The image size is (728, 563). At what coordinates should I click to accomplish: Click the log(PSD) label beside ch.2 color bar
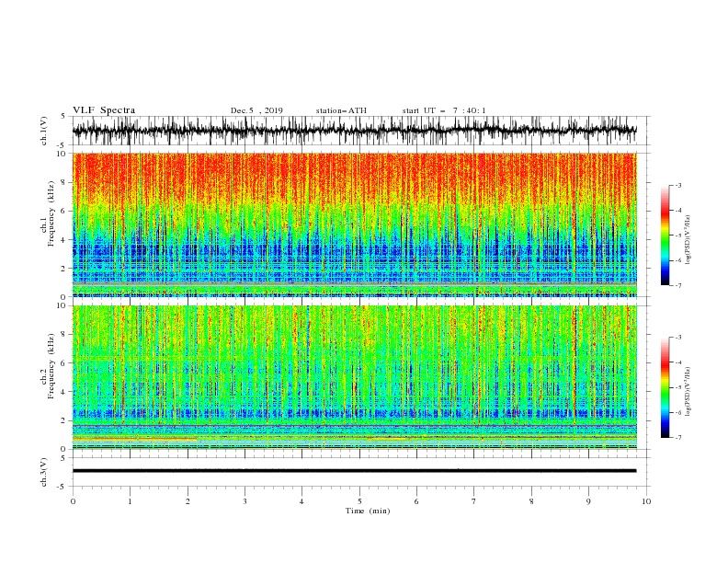point(688,392)
